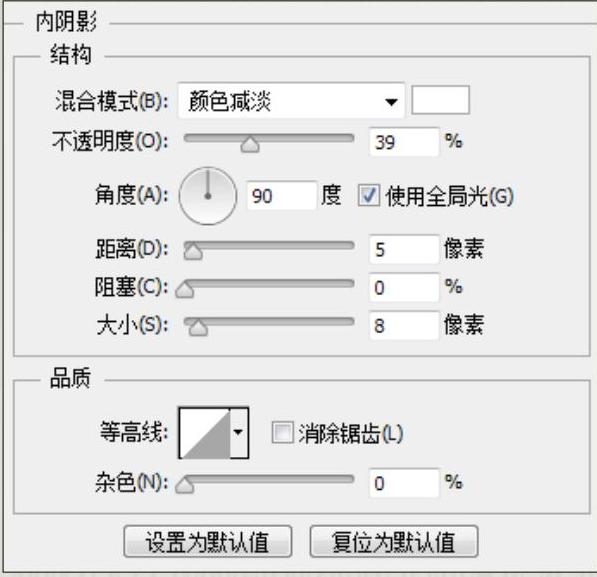The image size is (597, 577).
Task: Click the 不透明度 opacity slider handle
Action: click(250, 145)
